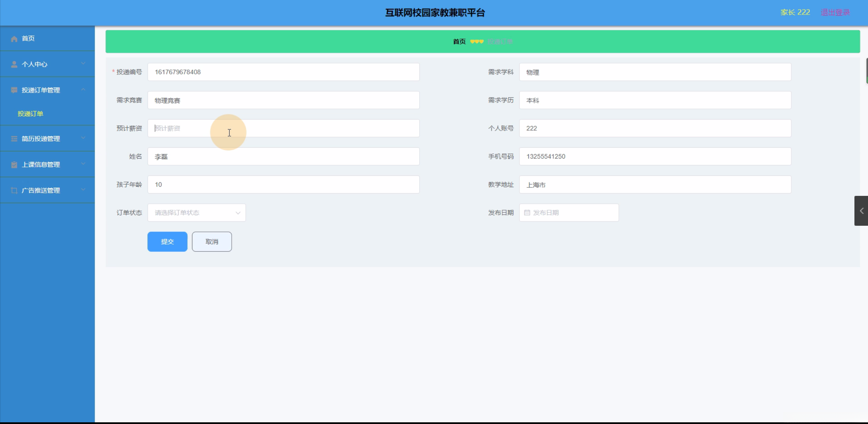
Task: Click the 教学地址 input field
Action: pos(655,185)
